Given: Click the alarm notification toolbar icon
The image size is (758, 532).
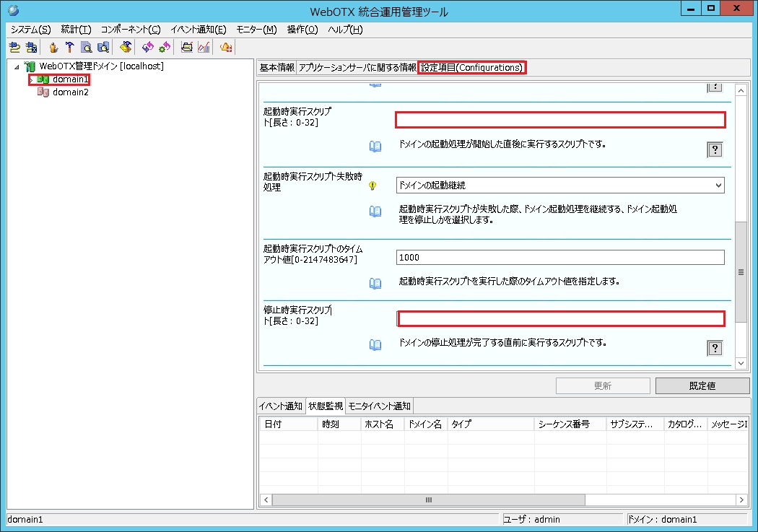Looking at the screenshot, I should (225, 46).
